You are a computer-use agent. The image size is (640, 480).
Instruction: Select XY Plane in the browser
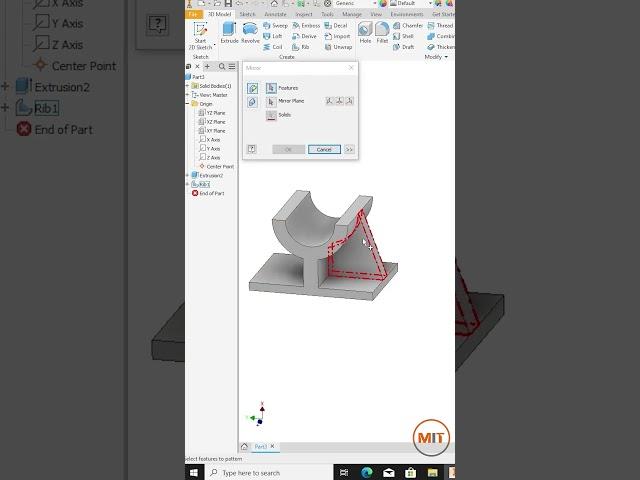click(212, 131)
